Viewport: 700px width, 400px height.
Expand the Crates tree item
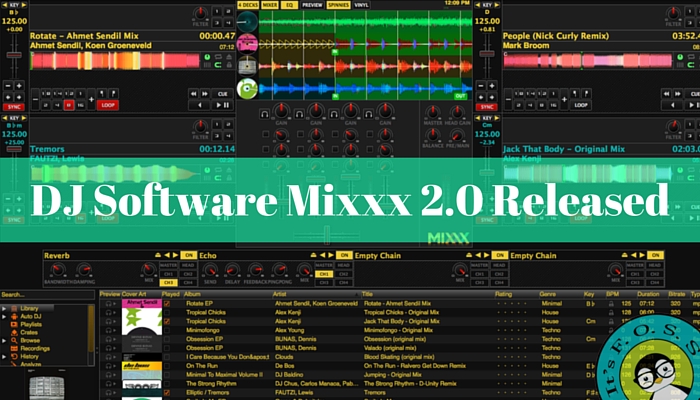[5, 332]
